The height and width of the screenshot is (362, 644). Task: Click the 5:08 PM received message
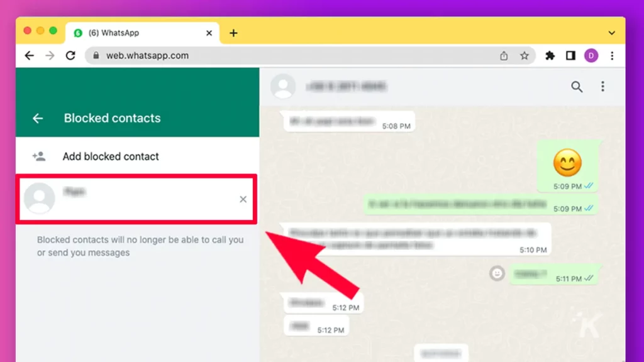pos(349,121)
